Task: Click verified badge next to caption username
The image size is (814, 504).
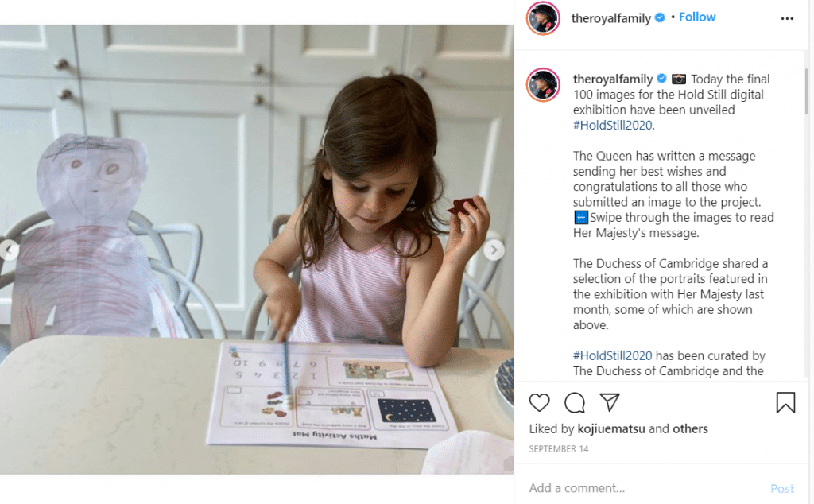Action: [661, 79]
